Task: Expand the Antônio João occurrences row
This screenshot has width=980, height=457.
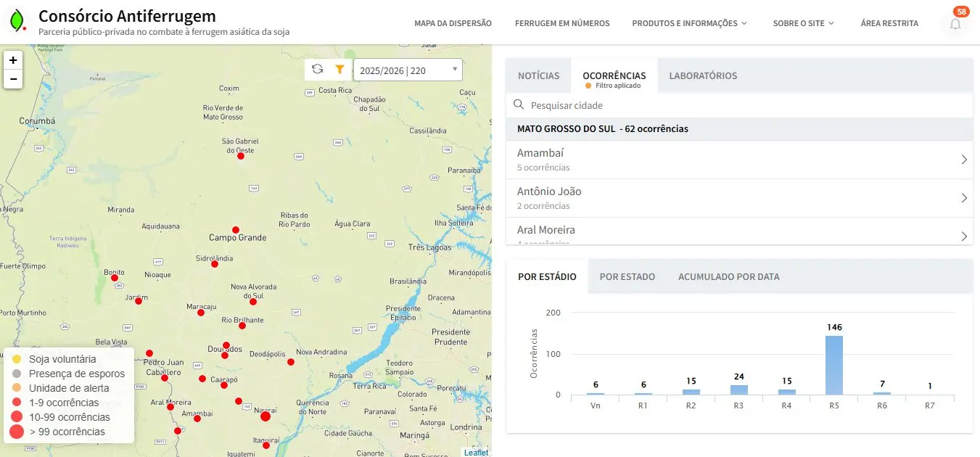Action: coord(738,198)
